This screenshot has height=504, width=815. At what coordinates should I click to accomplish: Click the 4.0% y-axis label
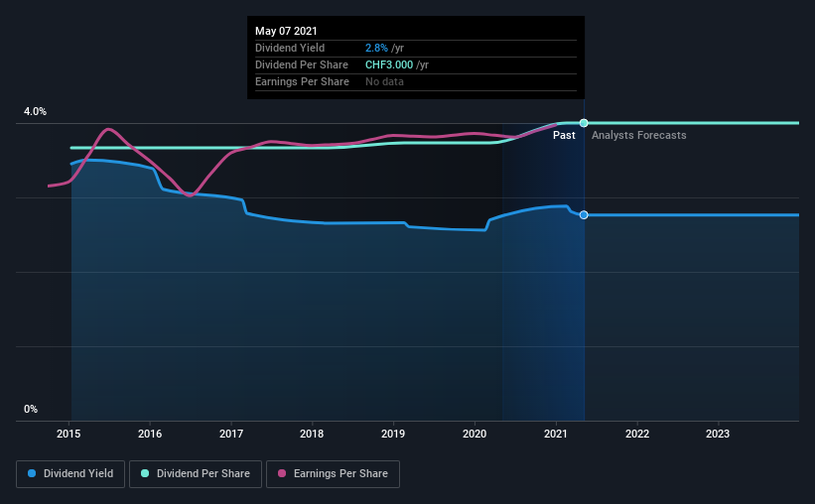pos(35,112)
